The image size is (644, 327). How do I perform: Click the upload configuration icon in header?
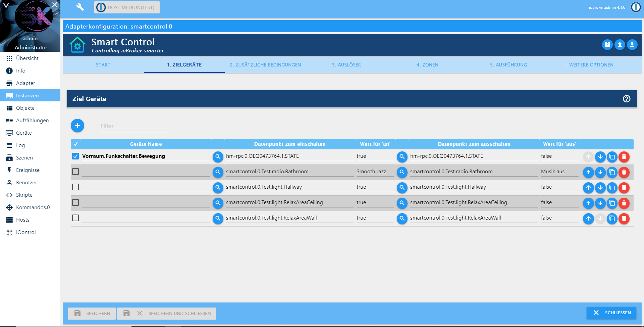[620, 45]
